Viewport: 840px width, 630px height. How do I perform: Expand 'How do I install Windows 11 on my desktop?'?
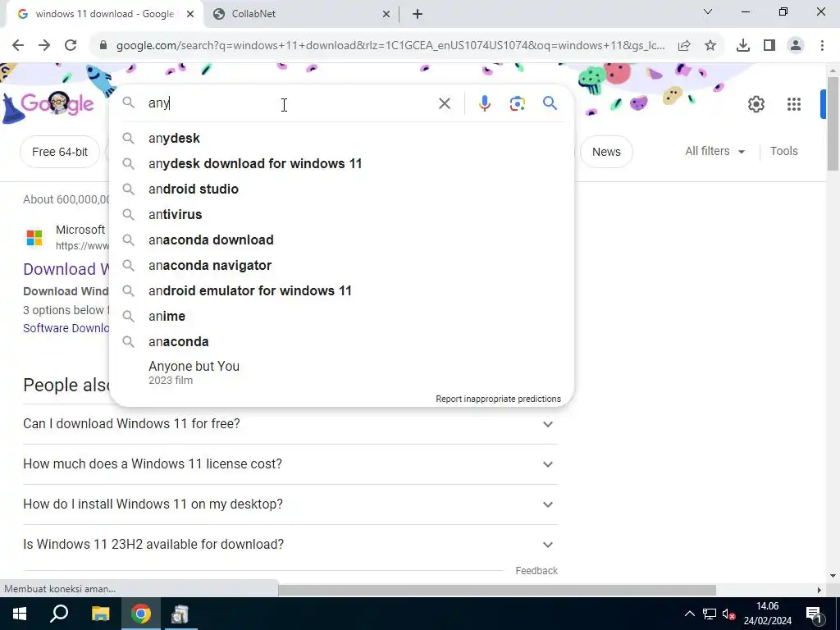290,504
